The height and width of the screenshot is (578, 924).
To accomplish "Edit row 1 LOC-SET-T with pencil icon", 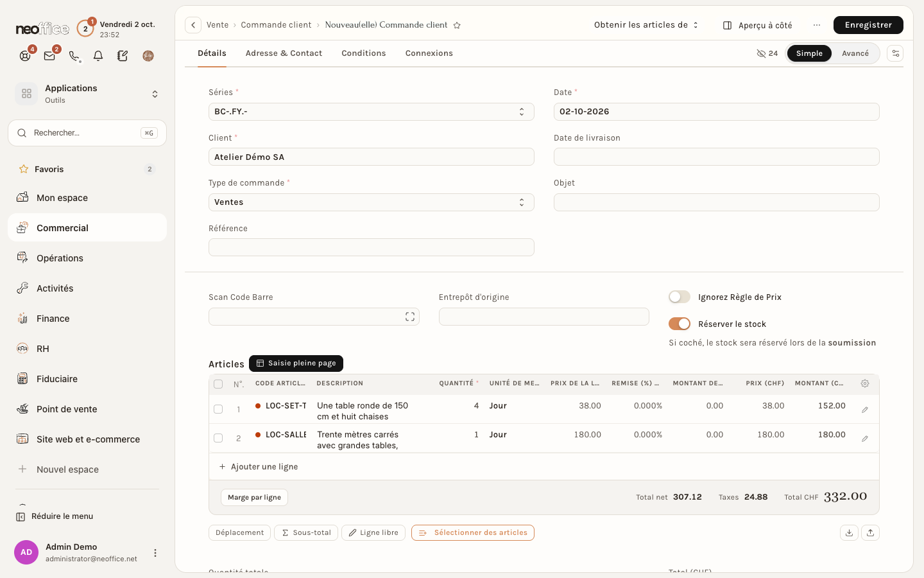I will [865, 410].
